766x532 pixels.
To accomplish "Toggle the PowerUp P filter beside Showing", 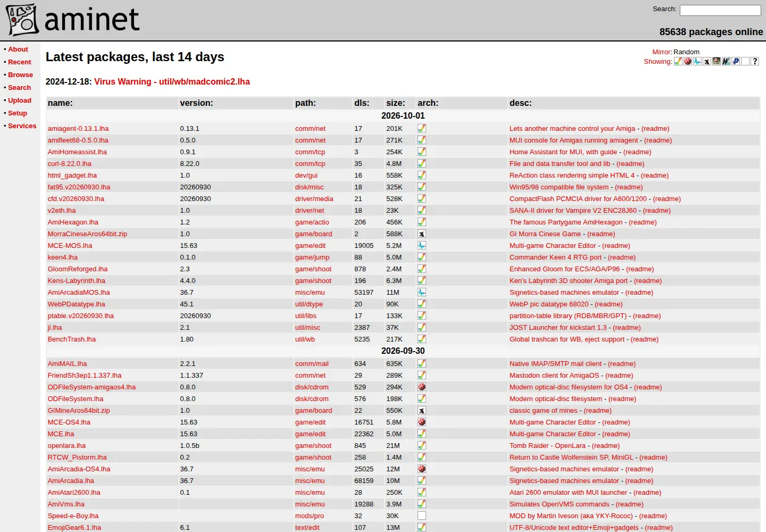I will [736, 61].
